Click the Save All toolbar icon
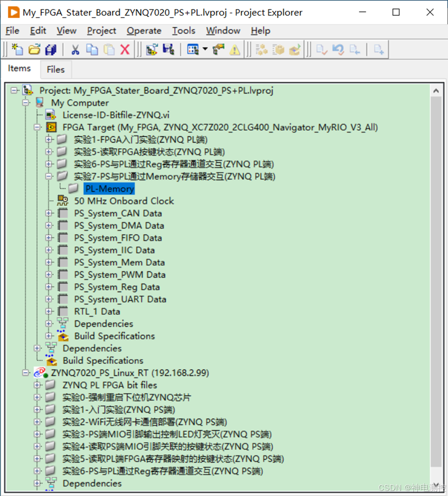This screenshot has height=496, width=448. click(51, 50)
